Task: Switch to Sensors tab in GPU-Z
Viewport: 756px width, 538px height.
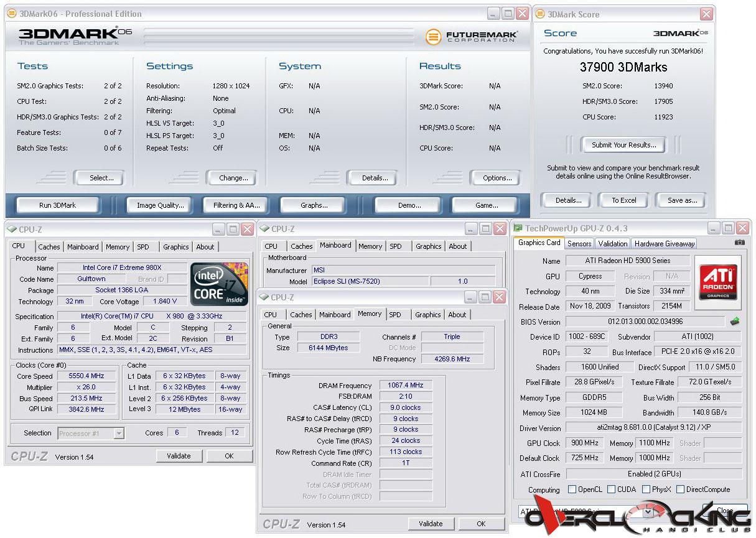Action: pos(579,244)
